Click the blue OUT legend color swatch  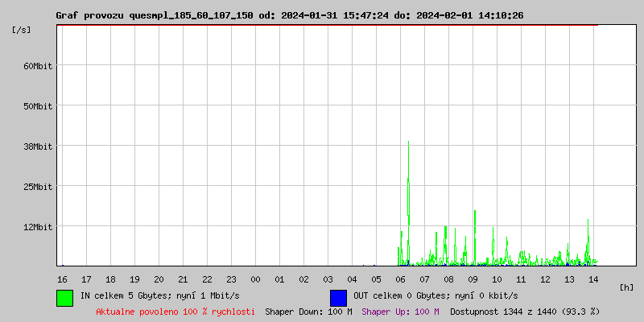click(x=338, y=297)
